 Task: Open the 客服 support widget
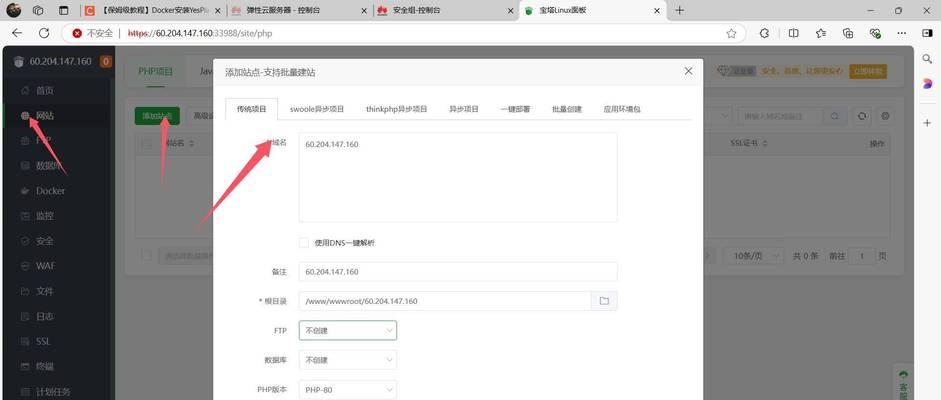pyautogui.click(x=904, y=381)
